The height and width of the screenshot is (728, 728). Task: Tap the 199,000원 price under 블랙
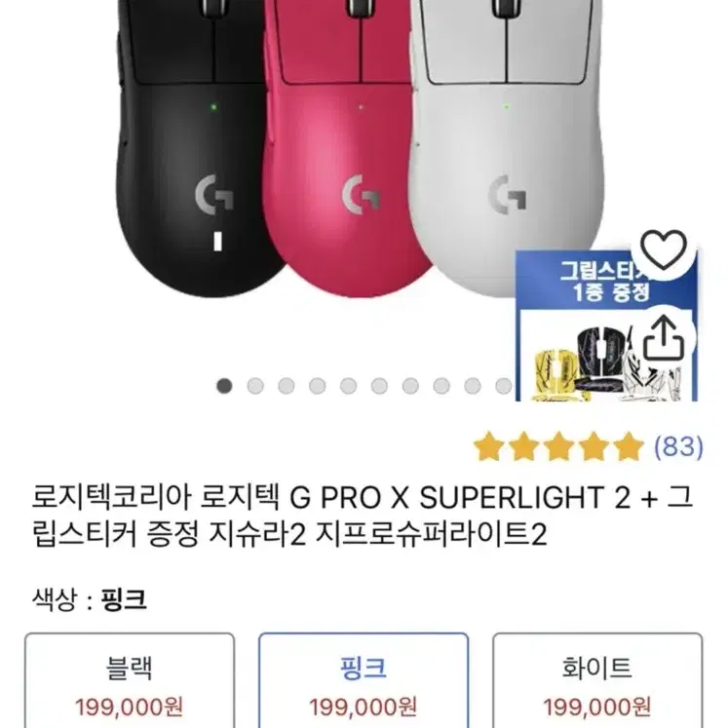pos(130,708)
